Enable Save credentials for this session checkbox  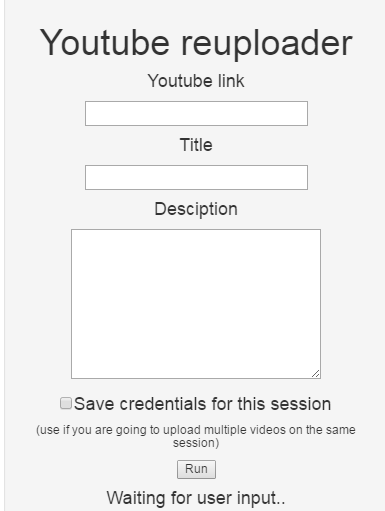tap(66, 403)
